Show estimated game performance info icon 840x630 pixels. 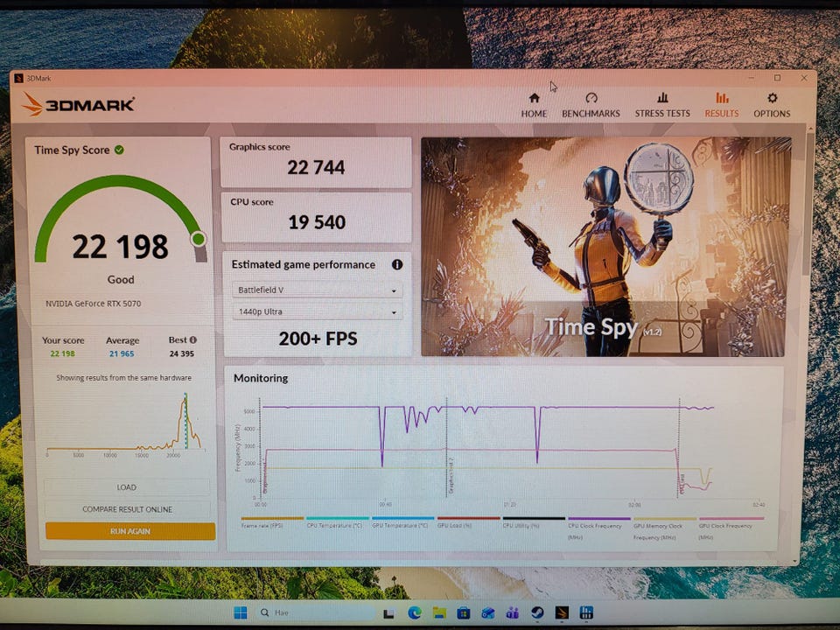click(x=397, y=264)
